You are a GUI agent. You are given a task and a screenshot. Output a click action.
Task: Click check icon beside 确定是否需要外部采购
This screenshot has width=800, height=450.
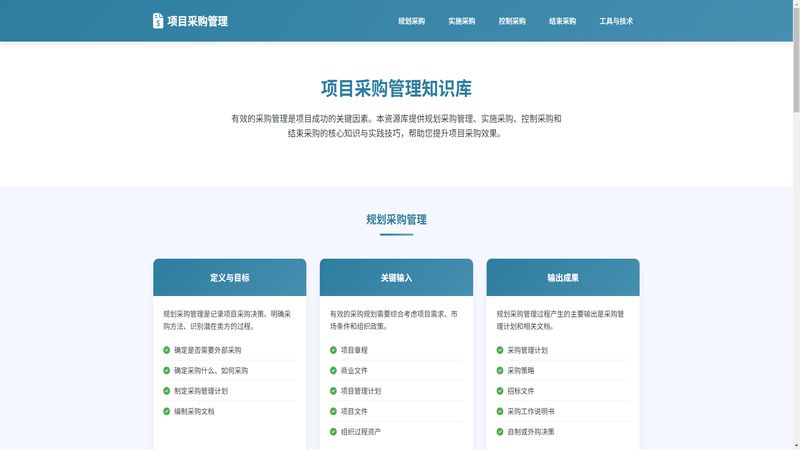tap(166, 350)
